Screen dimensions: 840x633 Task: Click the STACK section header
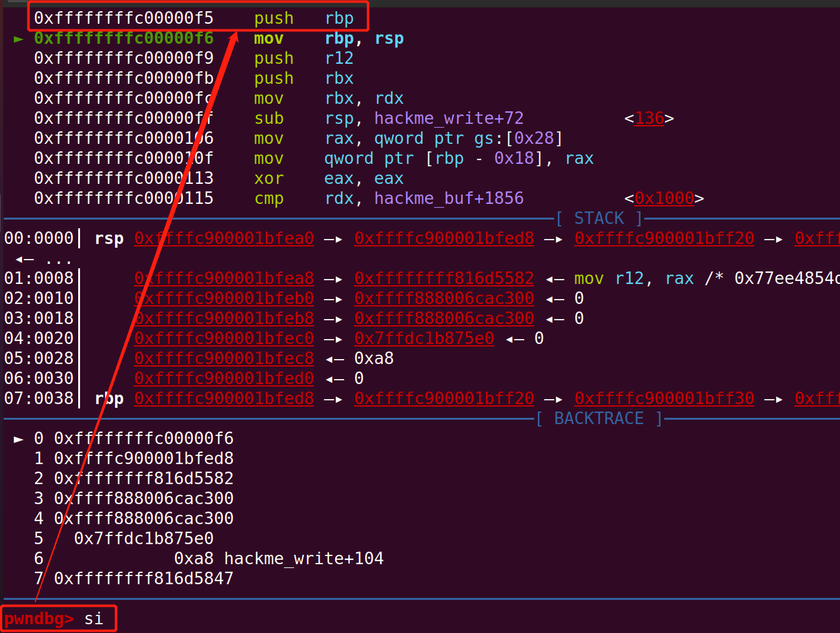click(598, 218)
